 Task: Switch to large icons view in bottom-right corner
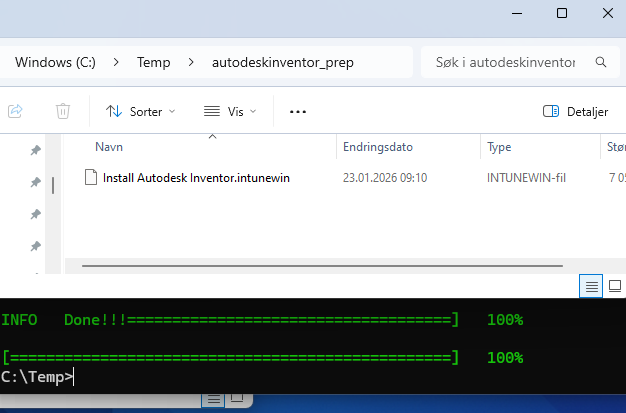(x=614, y=286)
